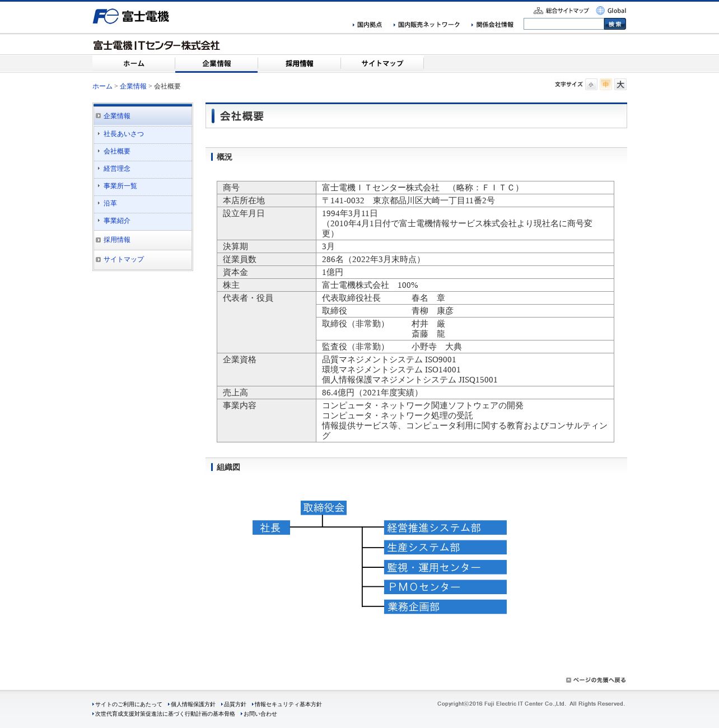Click 経営推進システム部 in organization chart
719x728 pixels.
tap(445, 528)
